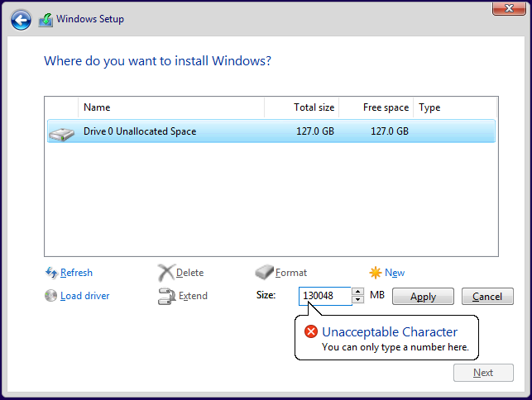532x400 pixels.
Task: Click the New partition link text
Action: [x=395, y=273]
